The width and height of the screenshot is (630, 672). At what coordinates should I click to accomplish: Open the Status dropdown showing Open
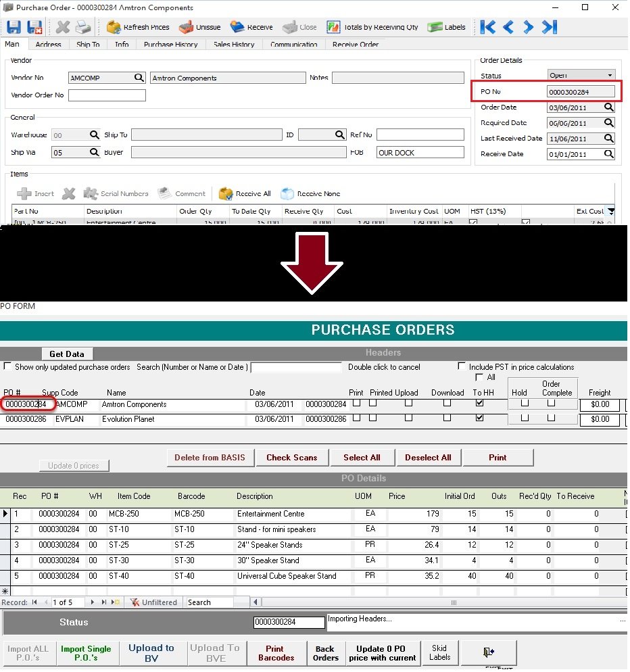581,76
